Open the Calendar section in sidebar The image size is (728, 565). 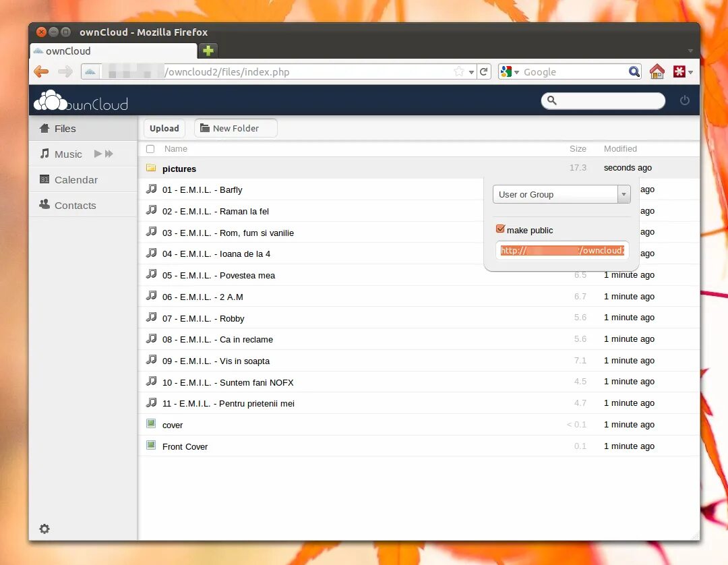click(x=83, y=179)
